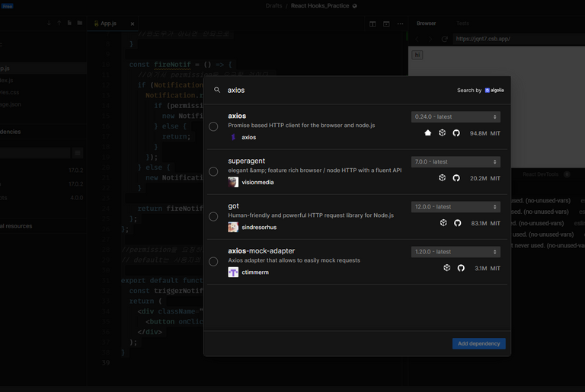This screenshot has height=392, width=585.
Task: Open the axios-mock-adapter GitHub icon
Action: [x=461, y=268]
